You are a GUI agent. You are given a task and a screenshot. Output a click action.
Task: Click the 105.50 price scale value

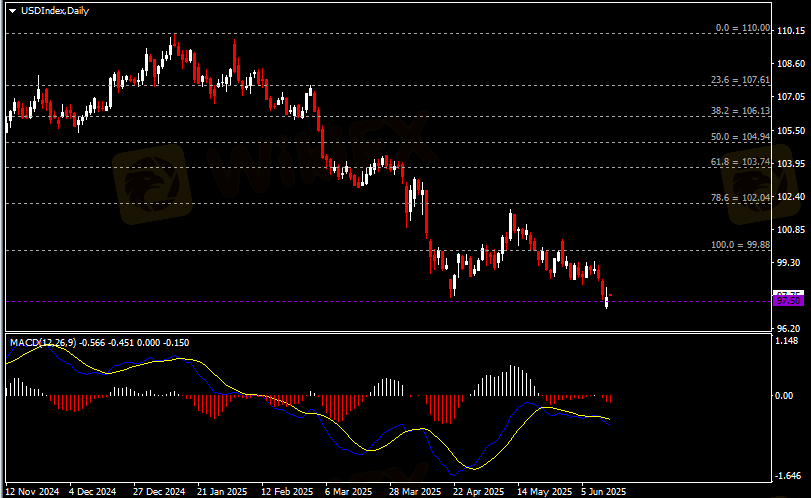click(791, 130)
